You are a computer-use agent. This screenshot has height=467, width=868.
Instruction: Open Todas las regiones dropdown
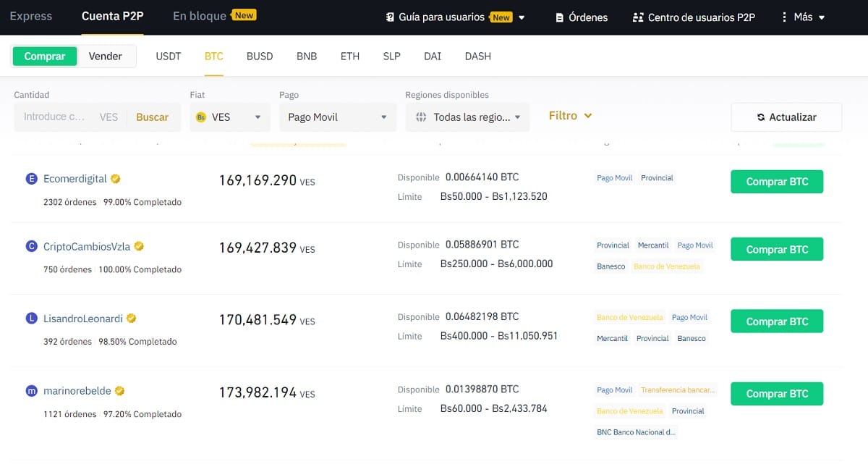click(467, 117)
